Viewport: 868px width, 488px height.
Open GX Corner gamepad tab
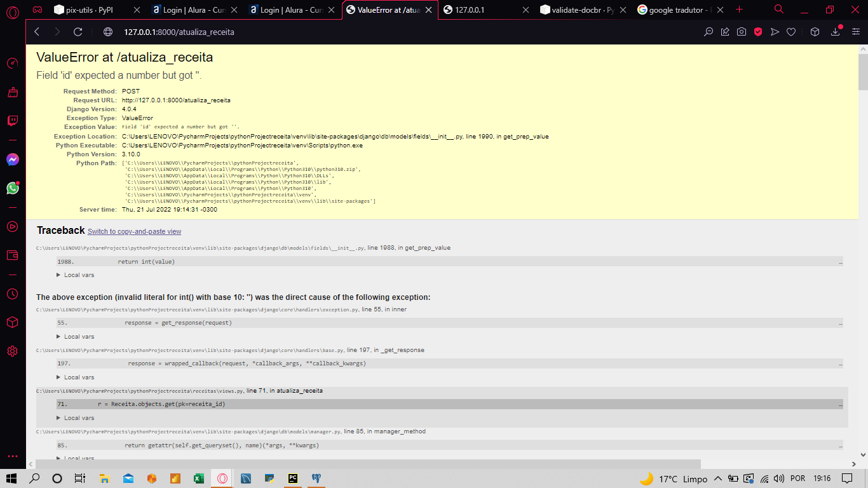tap(38, 10)
